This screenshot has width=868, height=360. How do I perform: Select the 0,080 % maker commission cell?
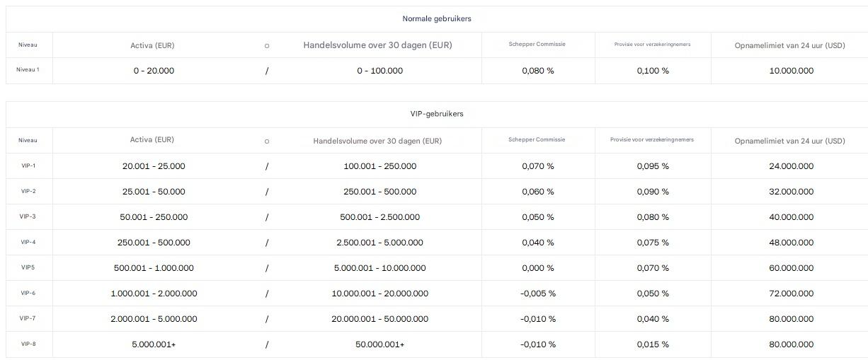(537, 71)
